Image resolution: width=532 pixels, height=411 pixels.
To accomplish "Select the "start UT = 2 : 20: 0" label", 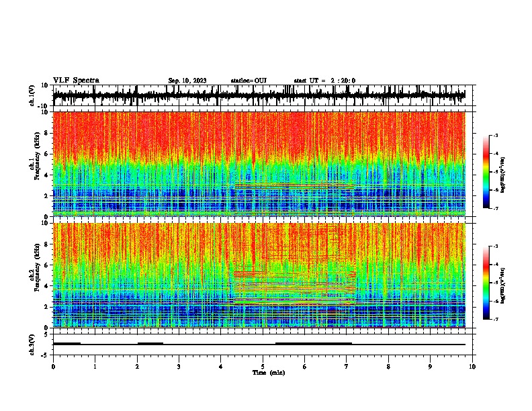I will [324, 81].
